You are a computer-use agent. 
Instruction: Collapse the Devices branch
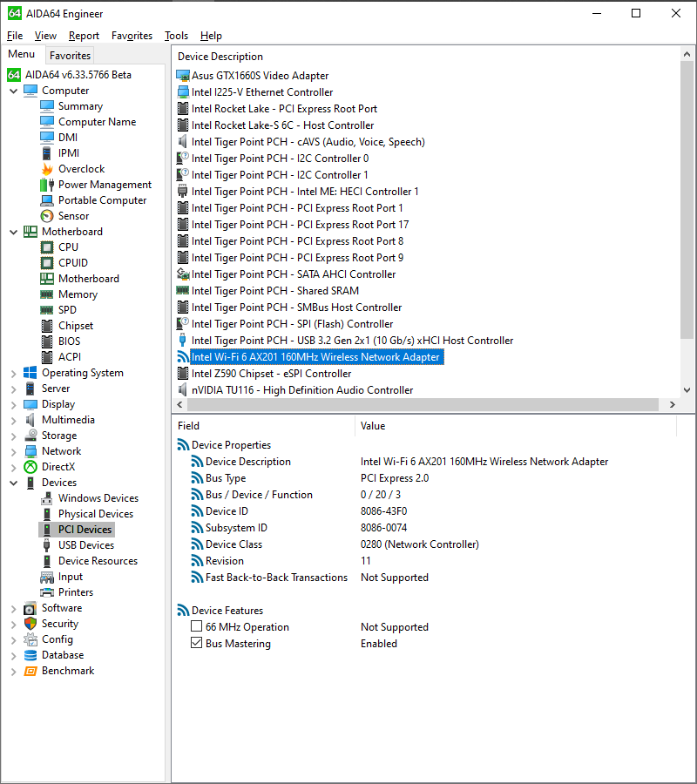[x=11, y=482]
